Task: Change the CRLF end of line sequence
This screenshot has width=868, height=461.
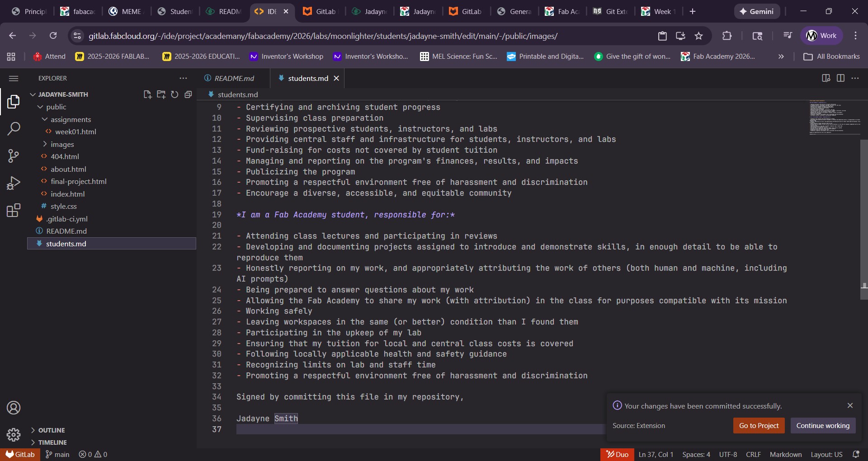Action: pos(753,454)
